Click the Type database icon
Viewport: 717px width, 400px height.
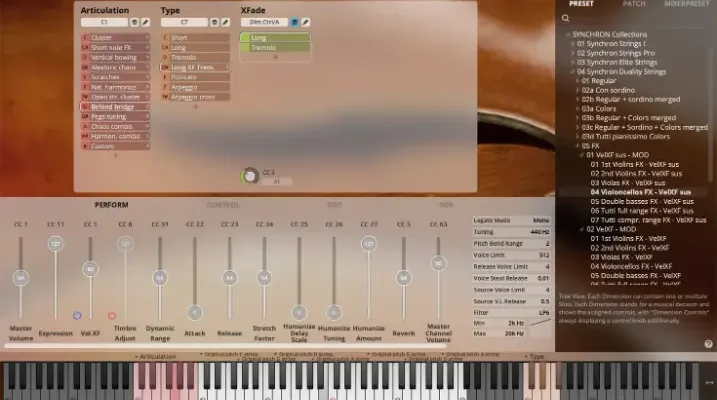(215, 21)
